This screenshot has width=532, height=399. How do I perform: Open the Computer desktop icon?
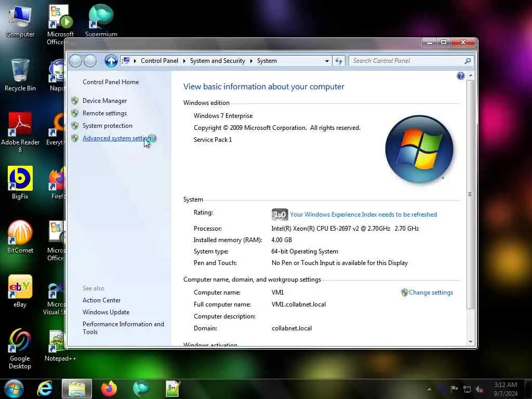[x=20, y=21]
